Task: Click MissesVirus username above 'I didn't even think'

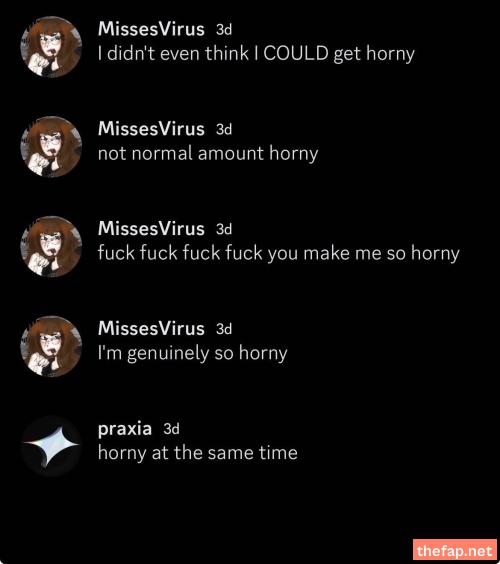Action: (151, 29)
